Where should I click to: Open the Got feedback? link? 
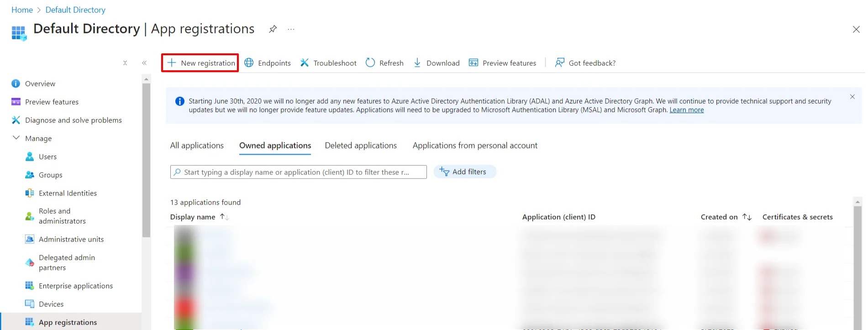tap(585, 63)
